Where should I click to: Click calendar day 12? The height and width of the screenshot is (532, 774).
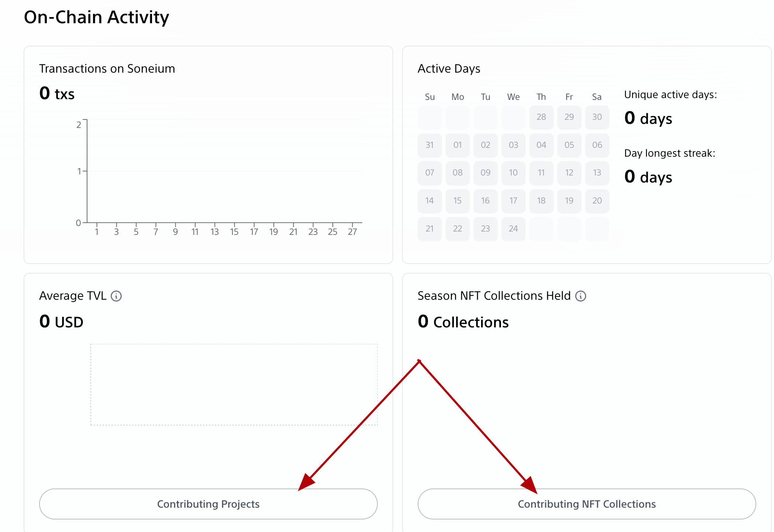(x=569, y=173)
